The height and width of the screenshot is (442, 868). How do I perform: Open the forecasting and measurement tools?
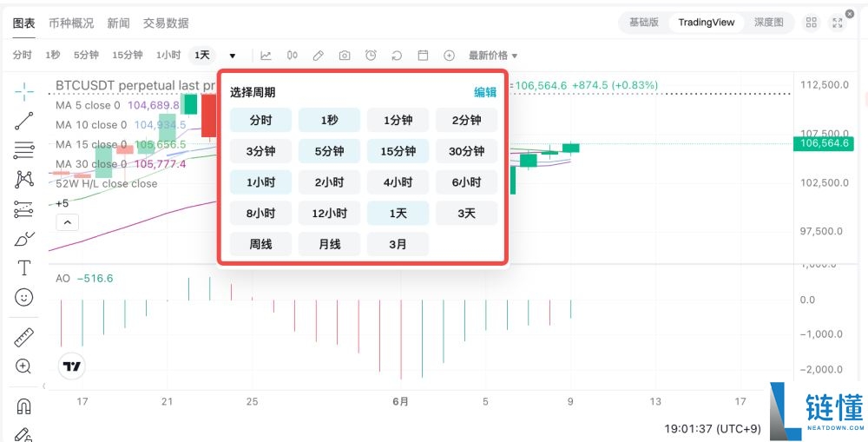coord(23,209)
